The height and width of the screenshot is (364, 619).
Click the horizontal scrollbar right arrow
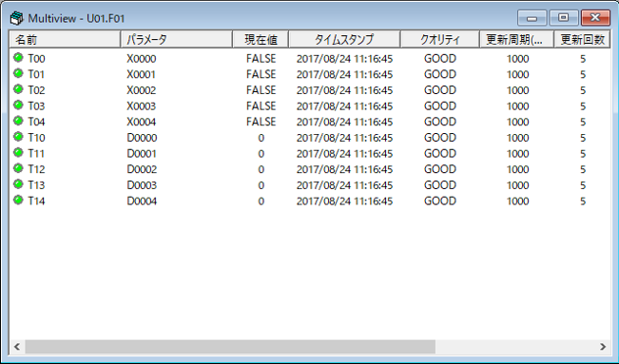coord(603,347)
